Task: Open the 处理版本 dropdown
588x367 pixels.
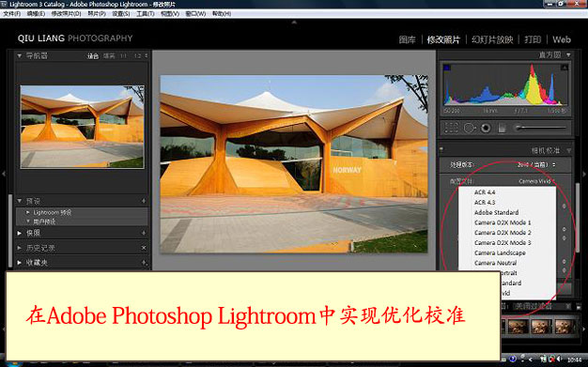Action: [x=536, y=164]
